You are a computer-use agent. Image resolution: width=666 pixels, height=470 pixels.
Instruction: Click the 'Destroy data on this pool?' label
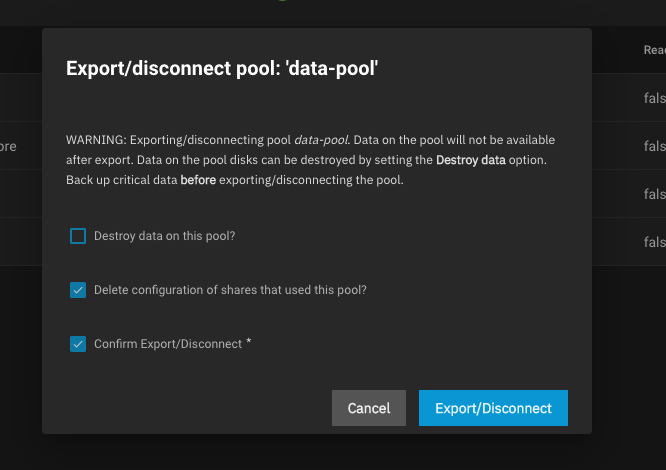click(164, 237)
